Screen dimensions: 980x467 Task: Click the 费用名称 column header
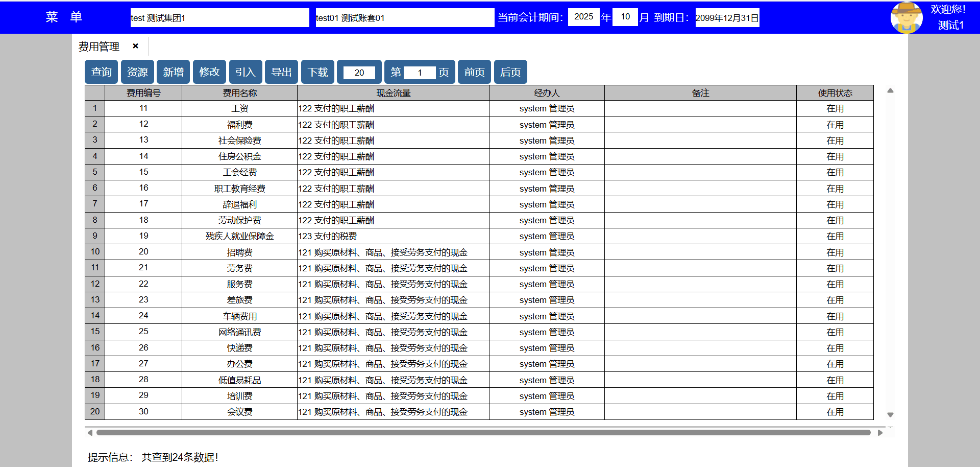(x=239, y=93)
